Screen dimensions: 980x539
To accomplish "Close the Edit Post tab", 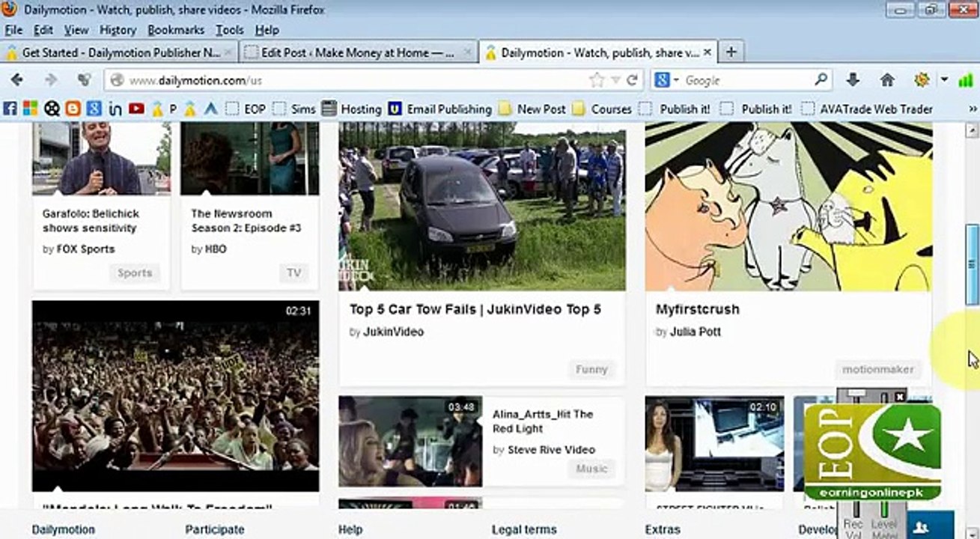I will pos(468,52).
